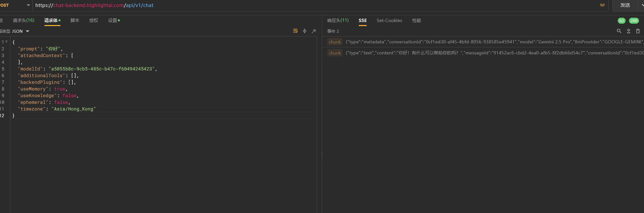Click the green 200 status badge

[x=634, y=21]
